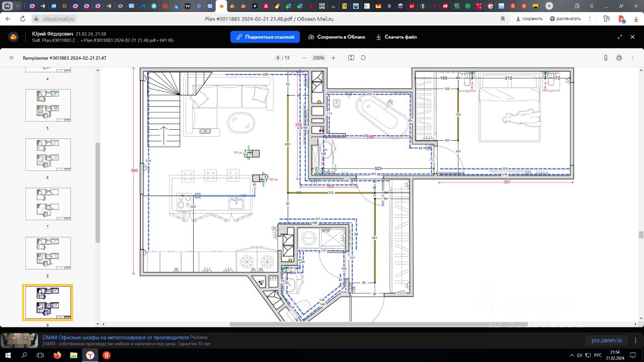Open Firefox from the taskbar
The height and width of the screenshot is (362, 644).
pos(57,355)
